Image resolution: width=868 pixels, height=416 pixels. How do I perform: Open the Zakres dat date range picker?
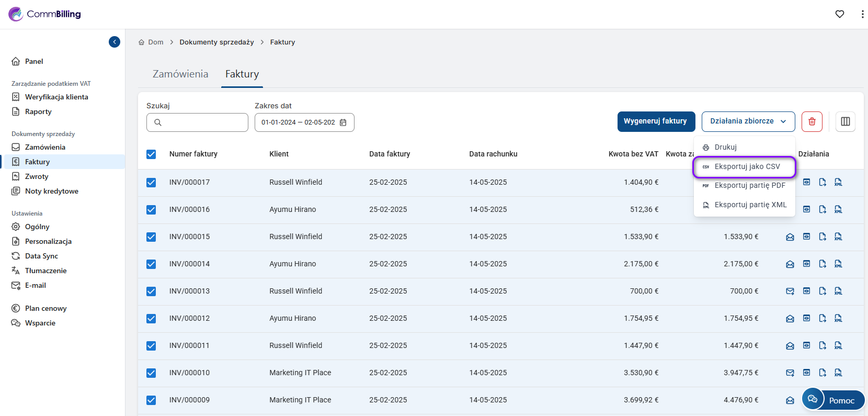(x=298, y=122)
